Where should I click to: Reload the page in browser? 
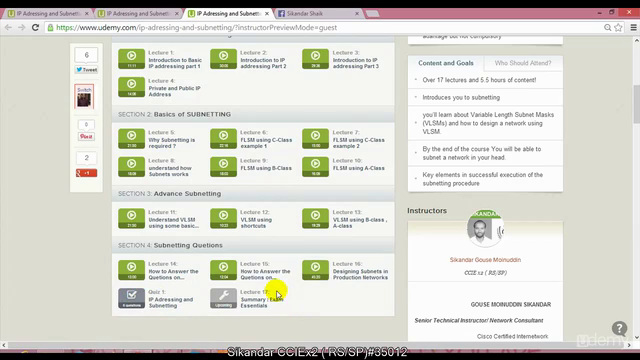tap(36, 27)
